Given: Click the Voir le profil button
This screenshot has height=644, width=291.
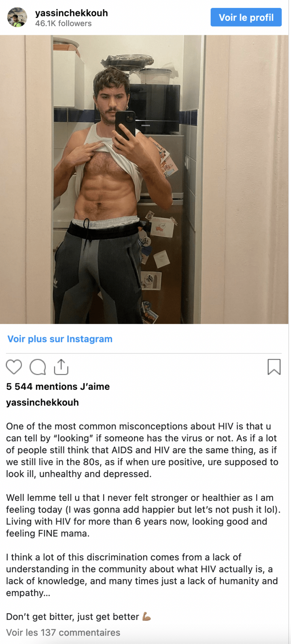Looking at the screenshot, I should click(x=246, y=17).
